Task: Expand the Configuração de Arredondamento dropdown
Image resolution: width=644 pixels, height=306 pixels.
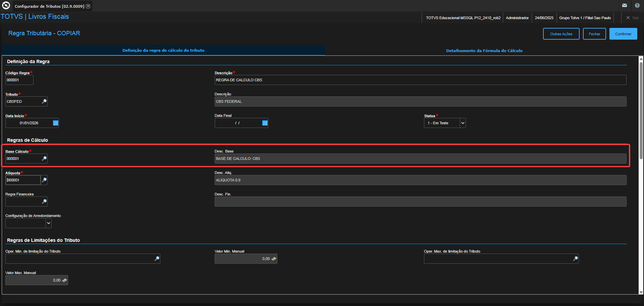Action: pyautogui.click(x=49, y=223)
